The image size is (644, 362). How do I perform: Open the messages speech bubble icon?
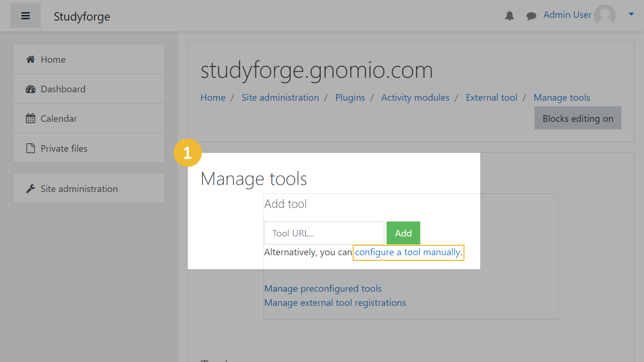coord(531,16)
